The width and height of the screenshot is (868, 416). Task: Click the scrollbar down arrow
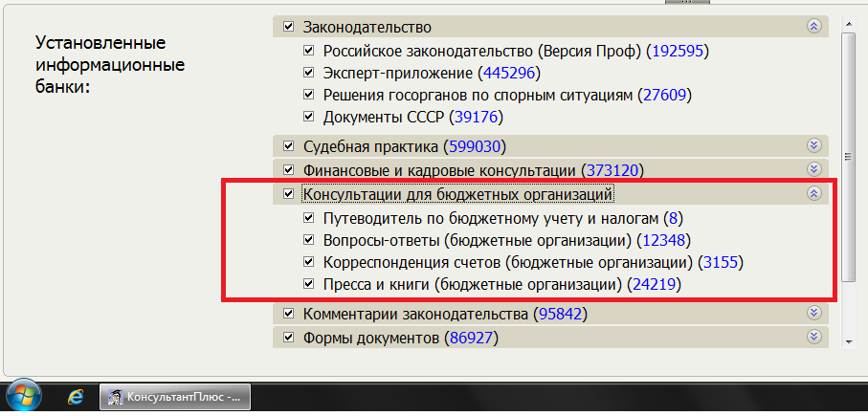point(848,342)
